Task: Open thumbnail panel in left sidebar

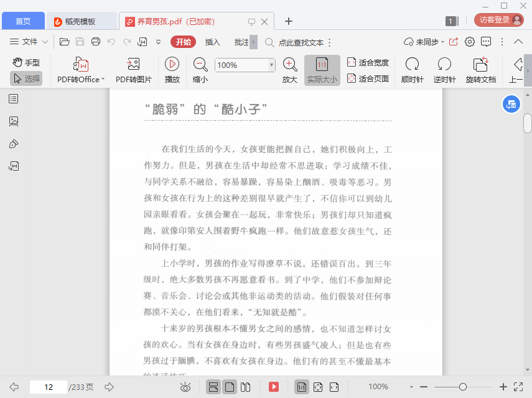Action: pos(14,121)
